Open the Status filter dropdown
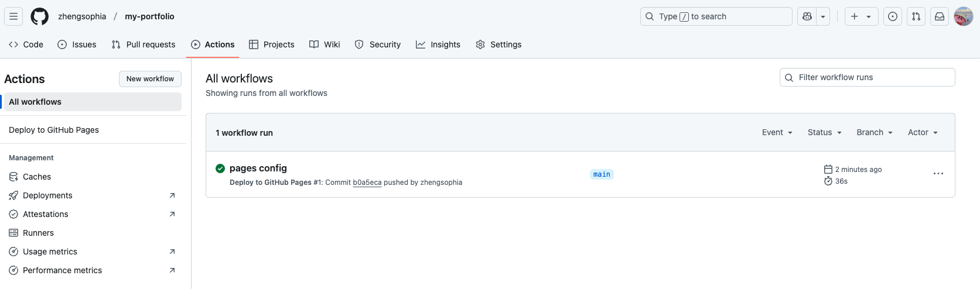The width and height of the screenshot is (980, 289). click(825, 133)
